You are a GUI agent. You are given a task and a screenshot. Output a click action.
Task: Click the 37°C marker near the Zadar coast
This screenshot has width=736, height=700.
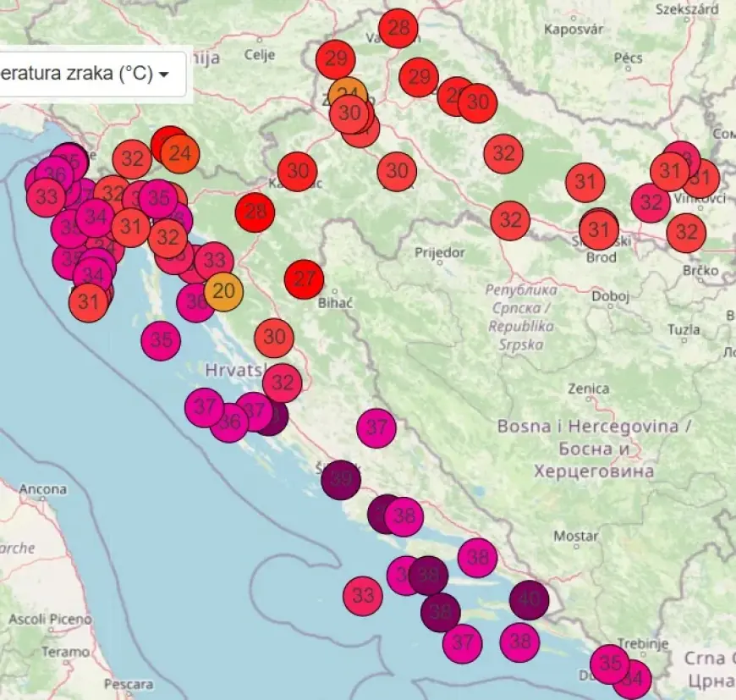coord(204,407)
